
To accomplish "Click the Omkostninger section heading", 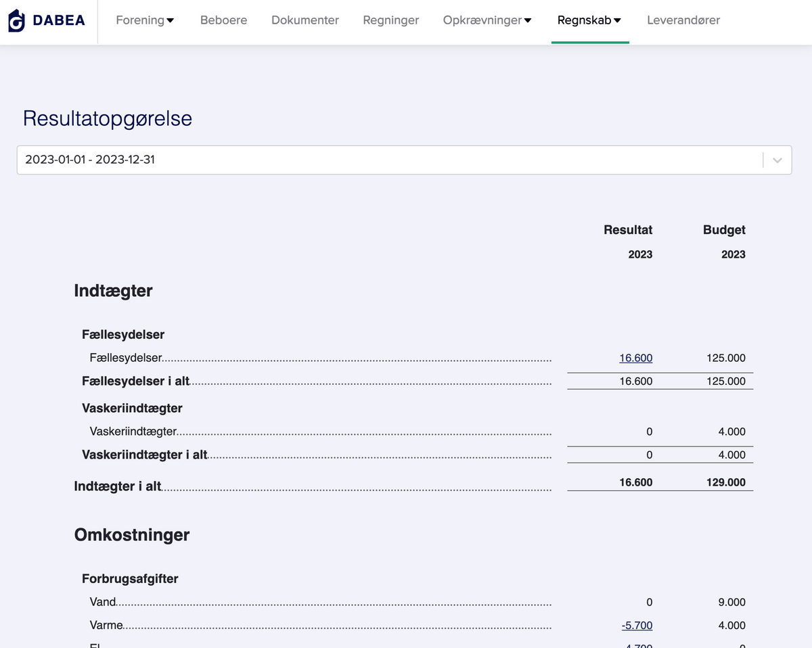I will (131, 534).
